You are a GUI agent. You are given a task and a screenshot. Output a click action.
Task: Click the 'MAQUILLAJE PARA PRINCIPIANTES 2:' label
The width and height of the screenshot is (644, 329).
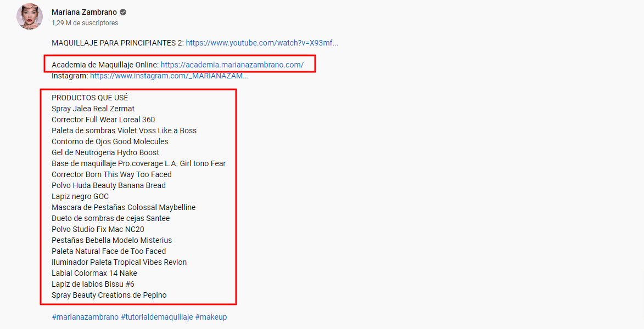[118, 43]
